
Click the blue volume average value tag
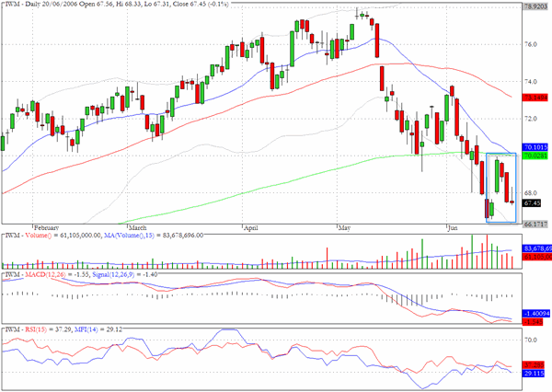tap(537, 248)
